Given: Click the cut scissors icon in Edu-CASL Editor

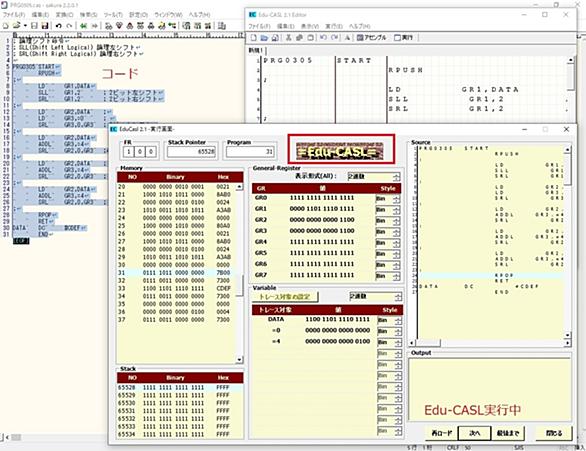Looking at the screenshot, I should pyautogui.click(x=288, y=37).
